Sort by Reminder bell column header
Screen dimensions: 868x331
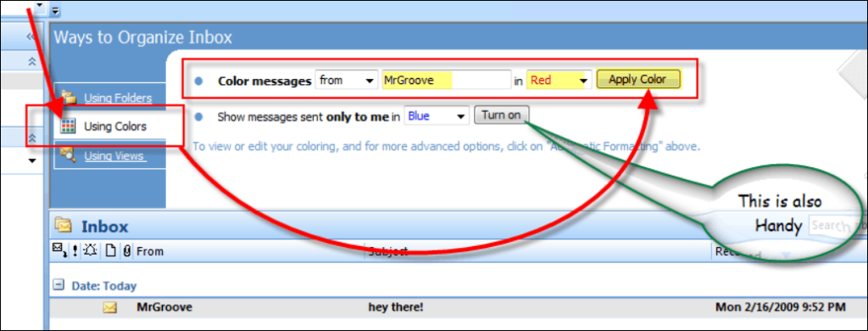pos(90,251)
